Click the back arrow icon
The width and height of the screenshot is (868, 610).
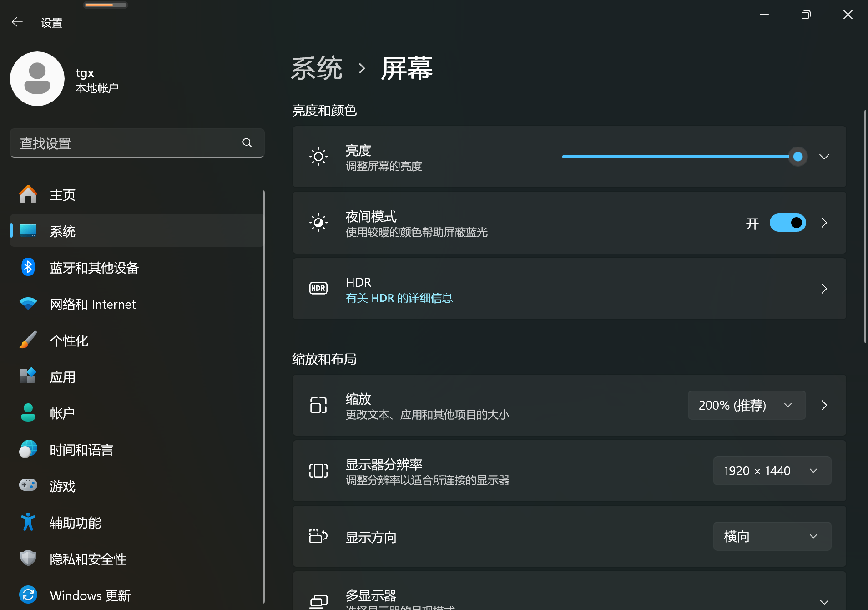17,22
